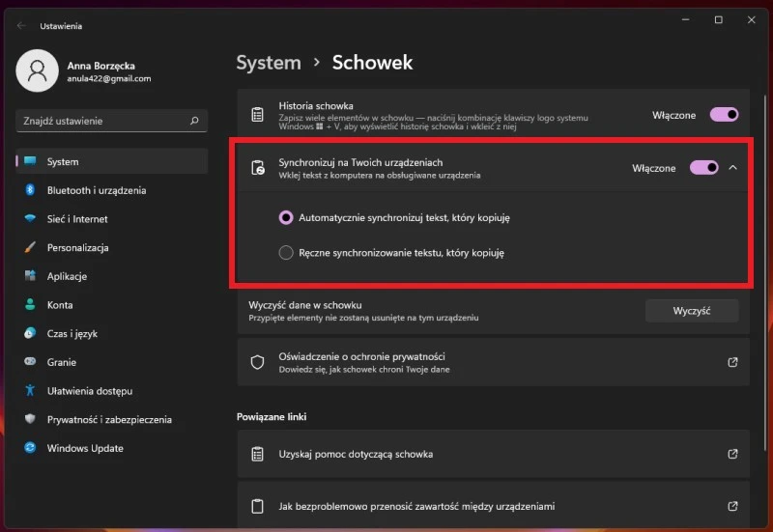Go to Sieć i Internet
The width and height of the screenshot is (773, 532).
(112, 219)
